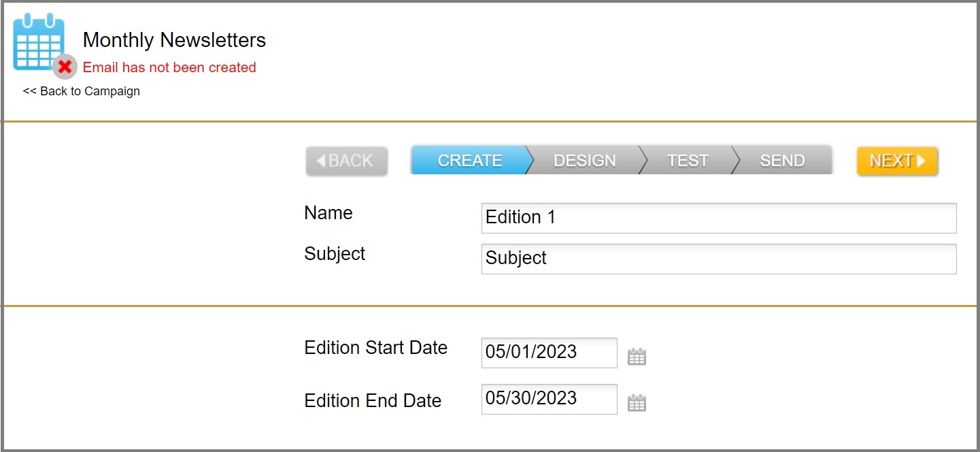Click the 'Email has not been created' message
Image resolution: width=980 pixels, height=452 pixels.
tap(169, 67)
